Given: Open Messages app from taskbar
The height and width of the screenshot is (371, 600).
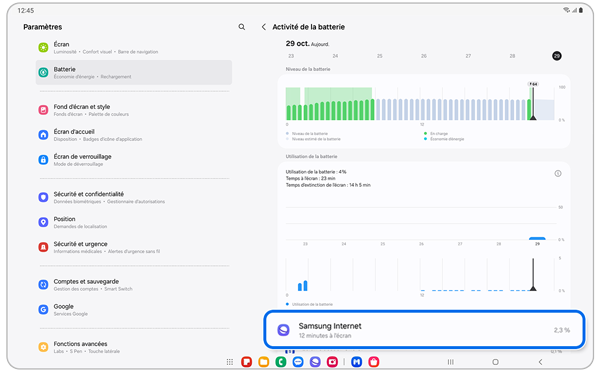Looking at the screenshot, I should click(x=298, y=362).
